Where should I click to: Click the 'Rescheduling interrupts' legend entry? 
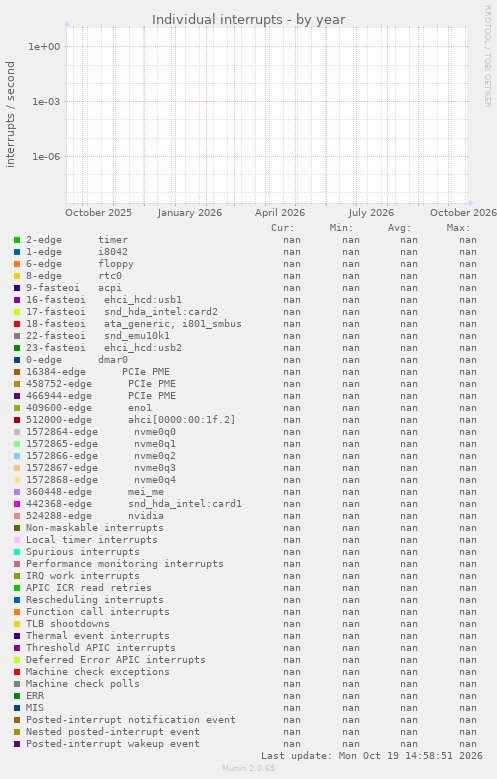(94, 600)
